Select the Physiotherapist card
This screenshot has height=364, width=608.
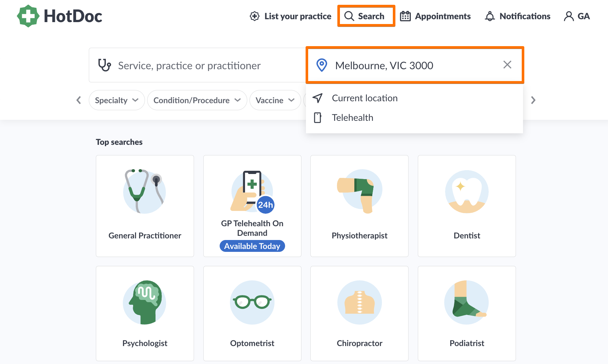[359, 206]
